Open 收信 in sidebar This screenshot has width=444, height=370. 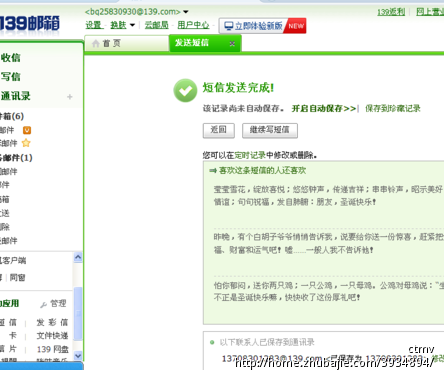click(x=11, y=58)
